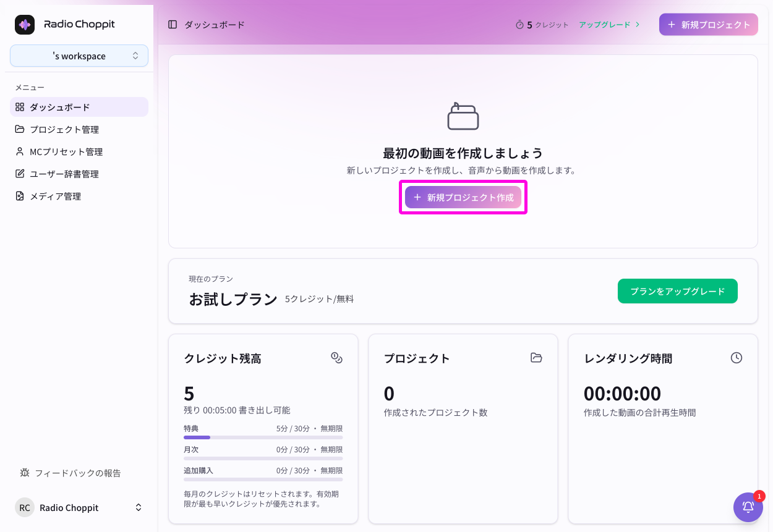The image size is (773, 532).
Task: Click the 特典 credit progress bar
Action: 263,437
